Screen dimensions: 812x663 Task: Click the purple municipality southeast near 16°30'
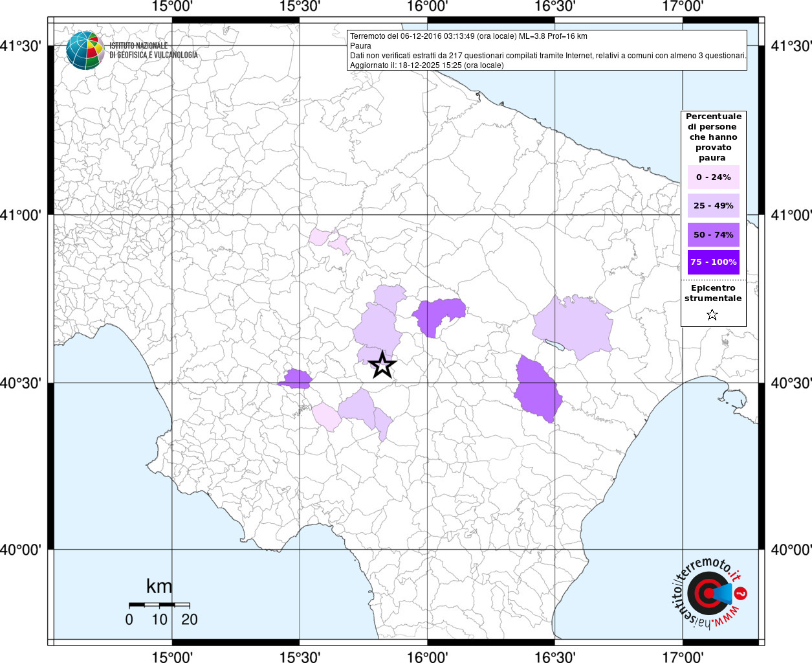tap(537, 388)
